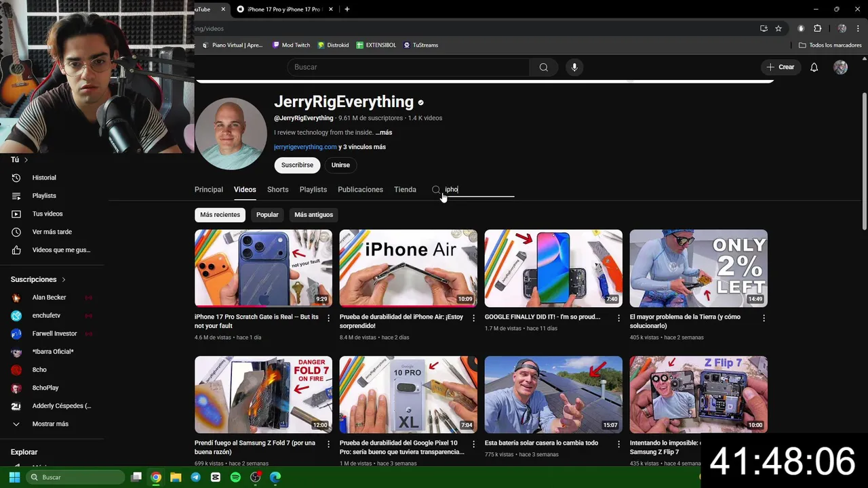This screenshot has width=868, height=488.
Task: Open TuStreams bookmark
Action: click(420, 45)
